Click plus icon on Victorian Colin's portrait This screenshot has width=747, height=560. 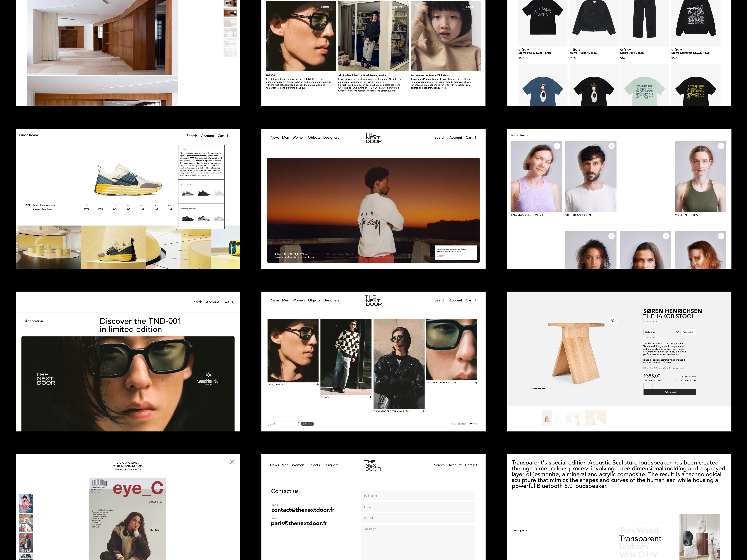pyautogui.click(x=611, y=146)
